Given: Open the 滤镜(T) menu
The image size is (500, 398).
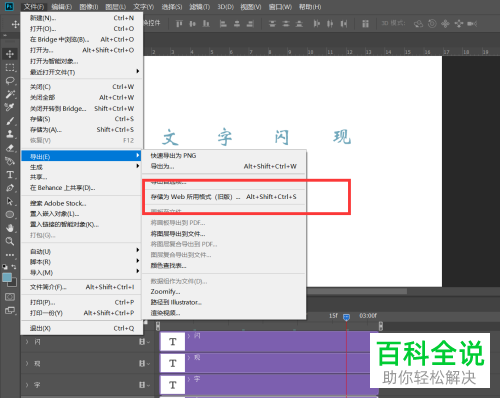Looking at the screenshot, I should (199, 7).
